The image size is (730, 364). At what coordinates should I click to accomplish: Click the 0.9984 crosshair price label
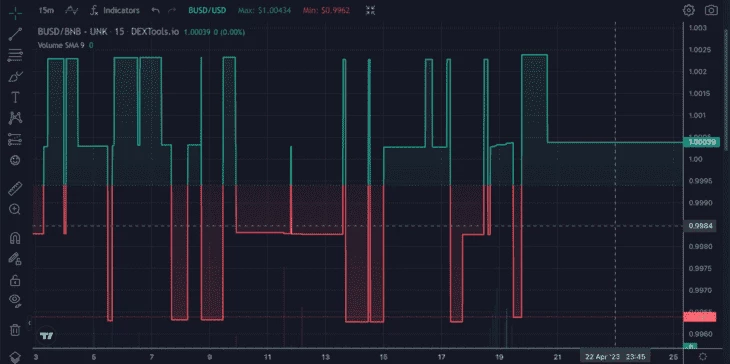point(700,226)
